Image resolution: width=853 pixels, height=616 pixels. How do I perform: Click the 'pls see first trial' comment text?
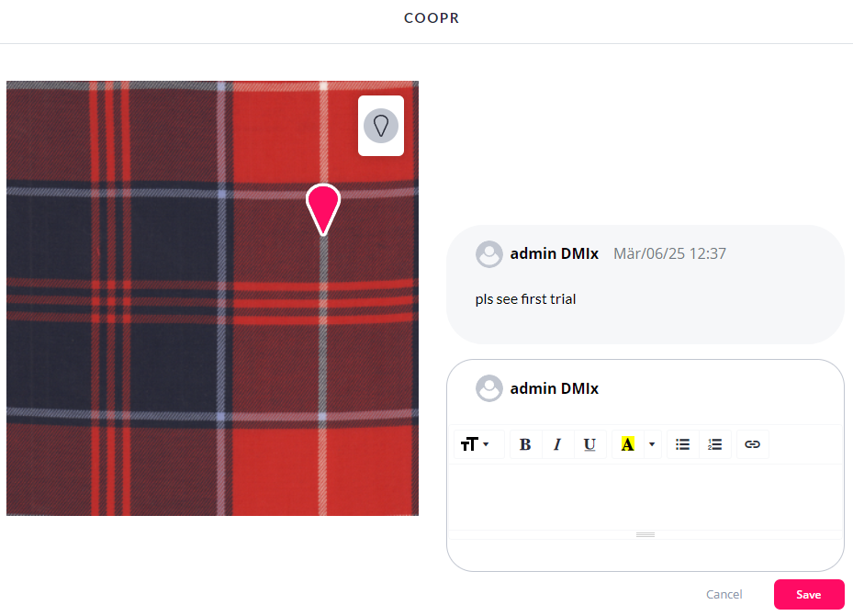[x=525, y=299]
